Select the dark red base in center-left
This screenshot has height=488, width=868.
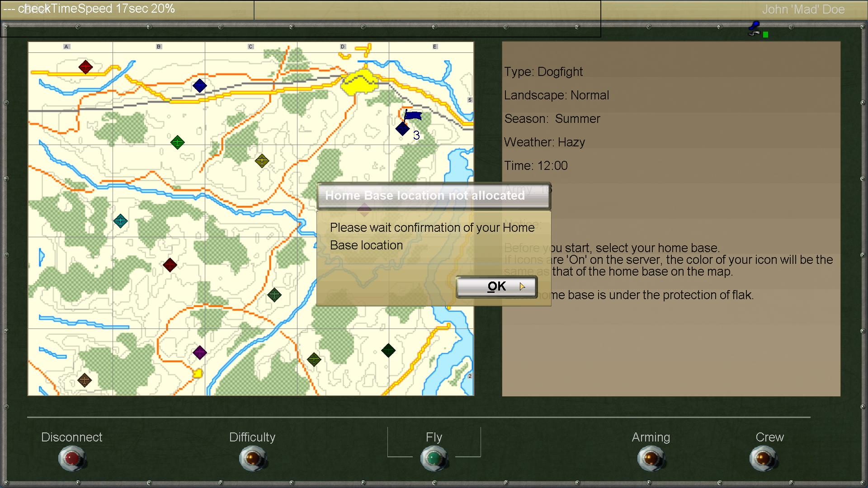coord(170,265)
